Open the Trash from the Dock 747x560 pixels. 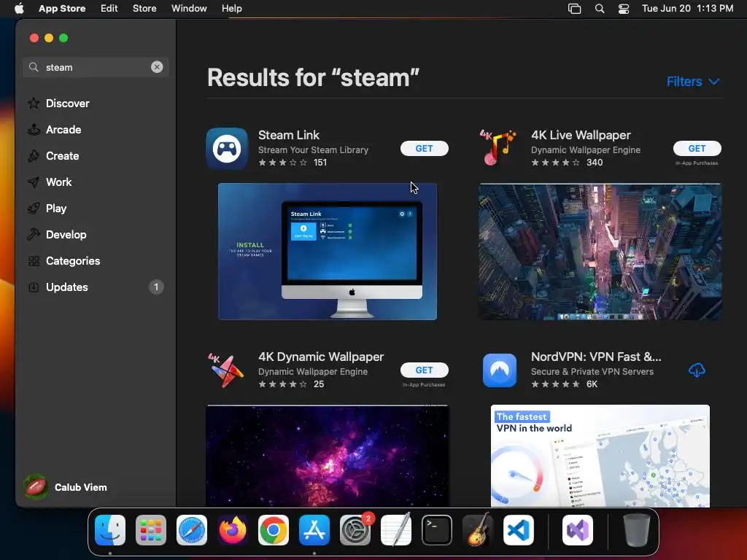636,530
